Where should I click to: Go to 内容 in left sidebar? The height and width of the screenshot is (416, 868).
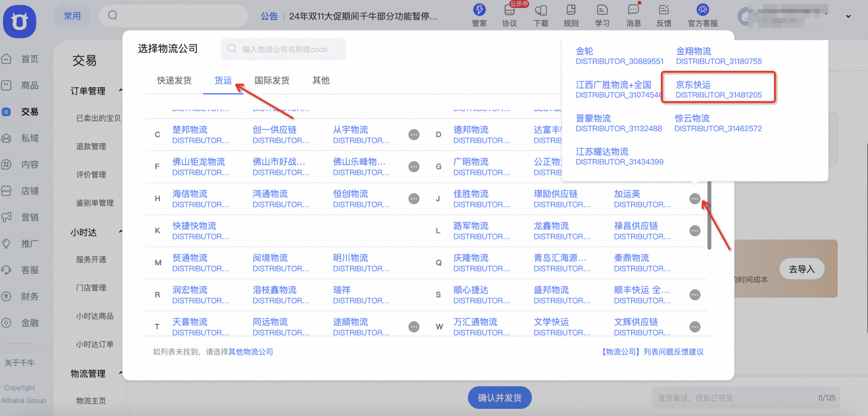click(21, 164)
